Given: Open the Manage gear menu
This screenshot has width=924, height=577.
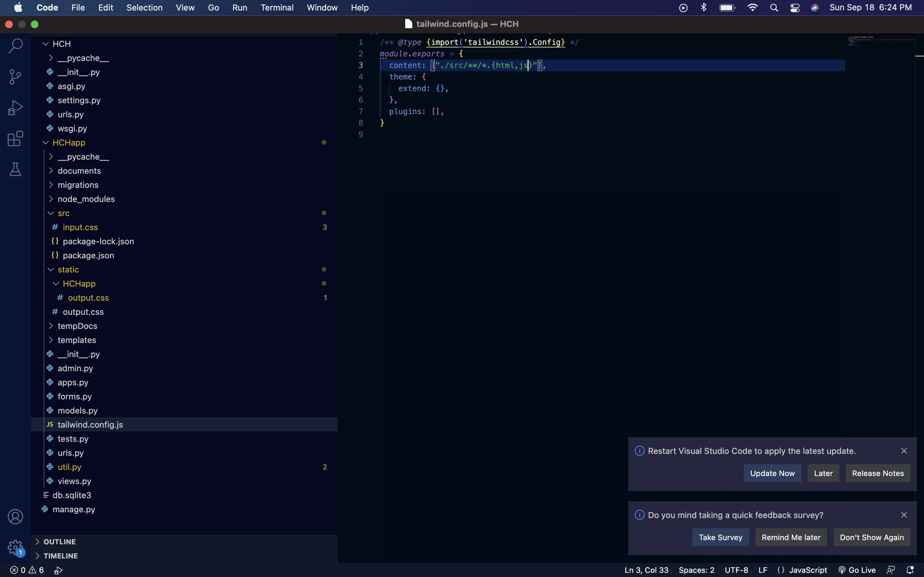Looking at the screenshot, I should [x=15, y=547].
